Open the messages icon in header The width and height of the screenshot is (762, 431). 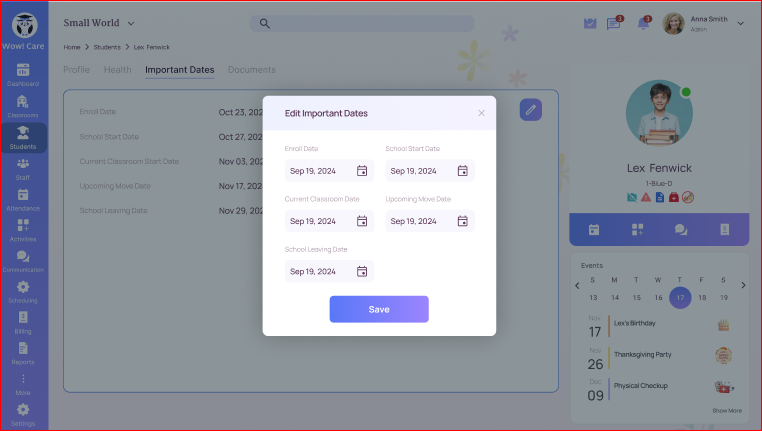(614, 24)
